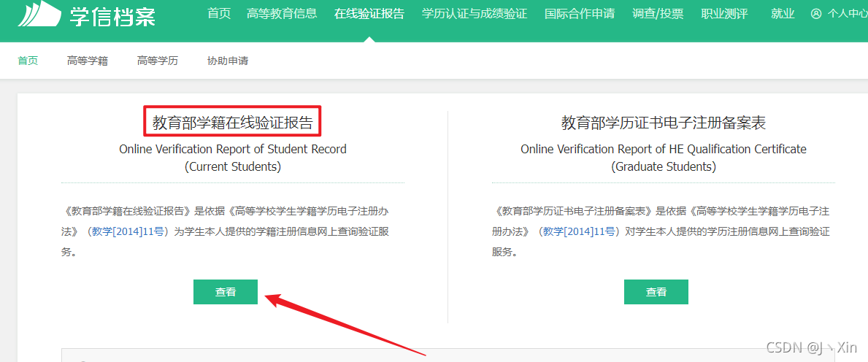Open 职业测评 menu item
868x362 pixels.
pyautogui.click(x=724, y=14)
